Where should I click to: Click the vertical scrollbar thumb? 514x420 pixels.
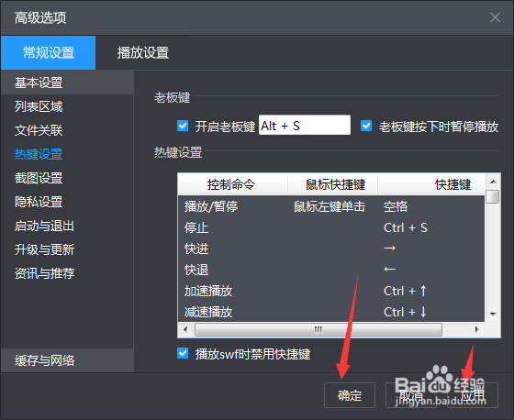[493, 196]
